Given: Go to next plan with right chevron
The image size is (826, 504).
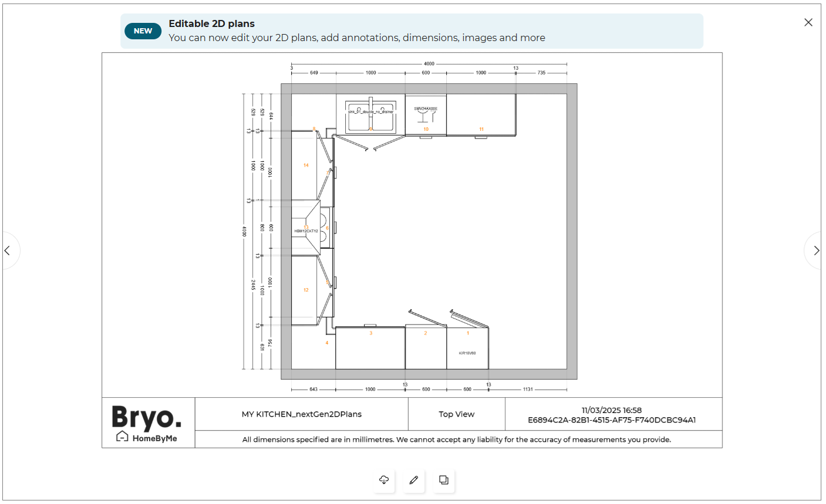Looking at the screenshot, I should tap(816, 251).
